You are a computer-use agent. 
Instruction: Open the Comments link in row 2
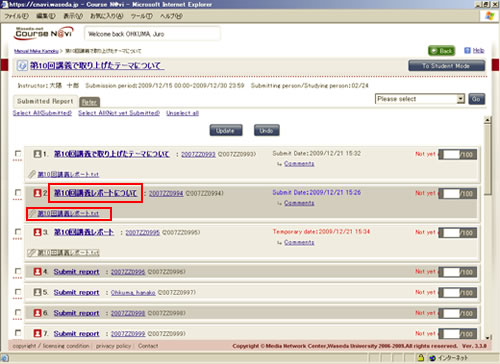(299, 203)
